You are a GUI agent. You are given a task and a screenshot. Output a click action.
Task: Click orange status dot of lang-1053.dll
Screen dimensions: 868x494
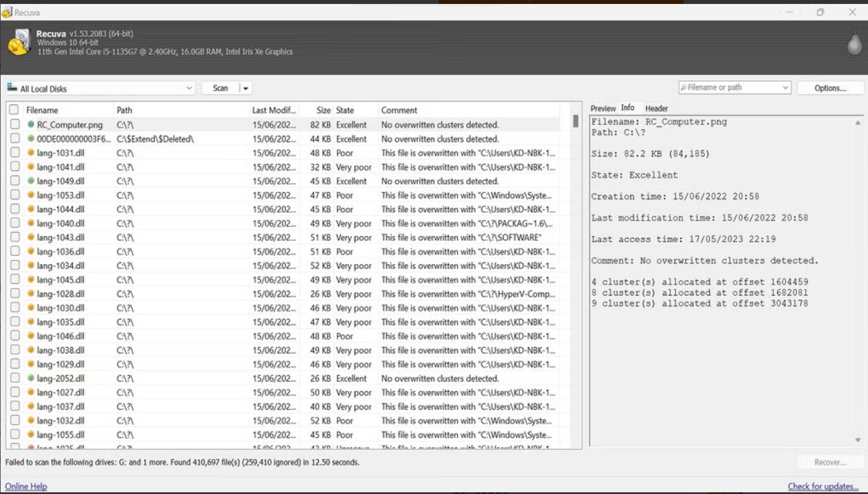pyautogui.click(x=31, y=195)
